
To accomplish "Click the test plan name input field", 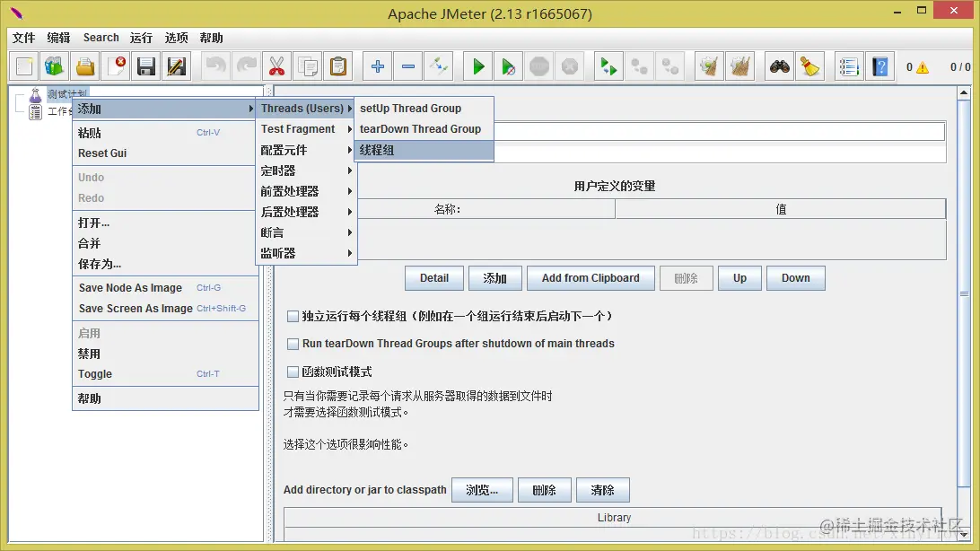I will pyautogui.click(x=719, y=132).
